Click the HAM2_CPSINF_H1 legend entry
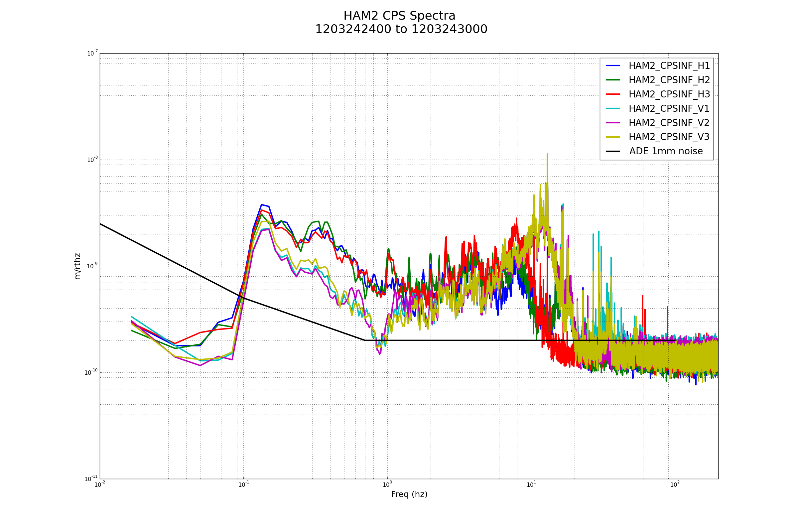The height and width of the screenshot is (532, 798). tap(669, 66)
